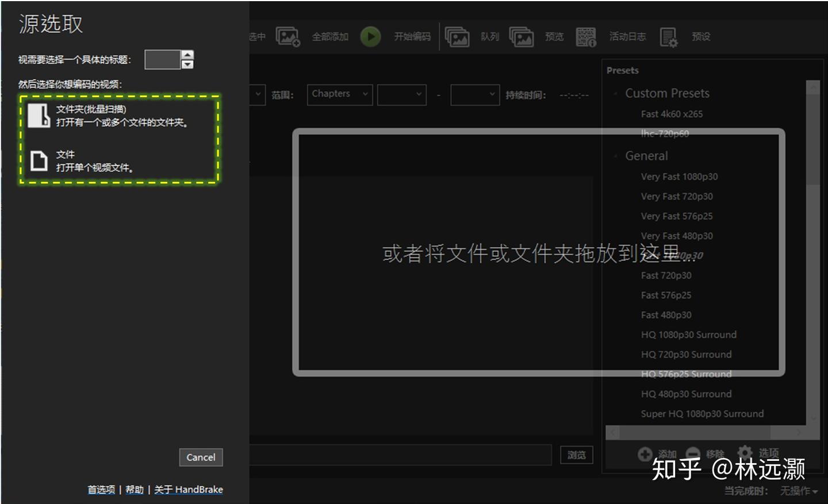Image resolution: width=828 pixels, height=504 pixels.
Task: Select the HQ 480p30 Surround preset
Action: [686, 394]
